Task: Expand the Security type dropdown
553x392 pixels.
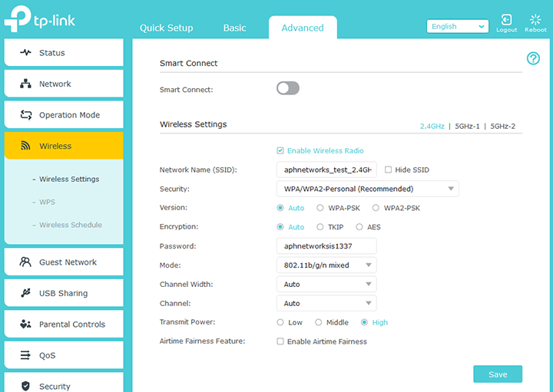Action: (x=367, y=189)
